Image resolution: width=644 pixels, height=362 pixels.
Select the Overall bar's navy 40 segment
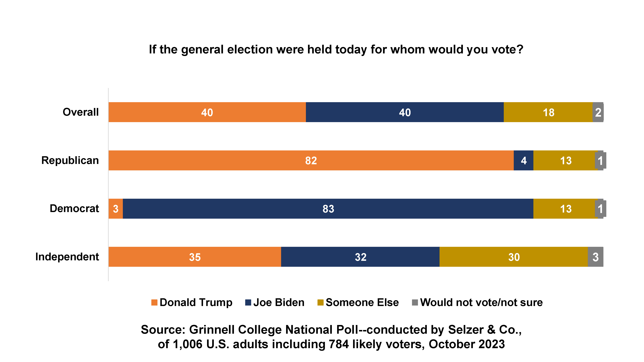(x=404, y=112)
